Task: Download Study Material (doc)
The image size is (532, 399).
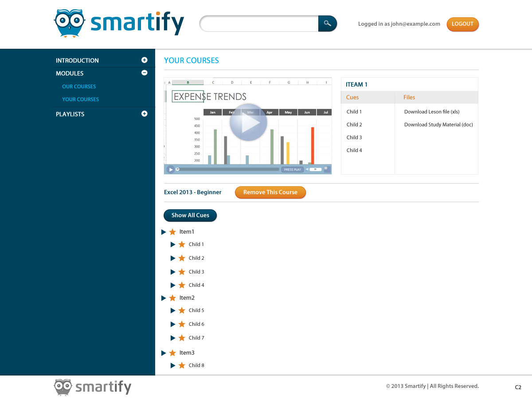Action: click(438, 125)
